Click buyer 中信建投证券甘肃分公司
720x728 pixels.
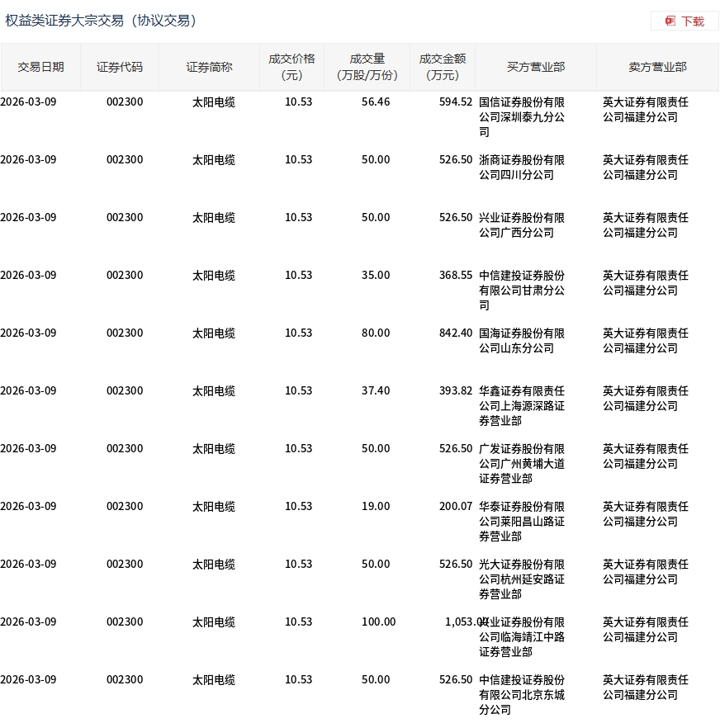(x=522, y=291)
